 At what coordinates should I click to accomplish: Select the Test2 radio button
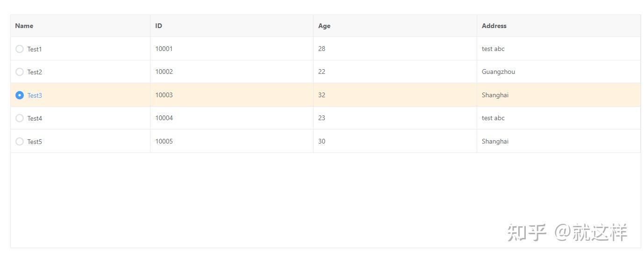20,72
